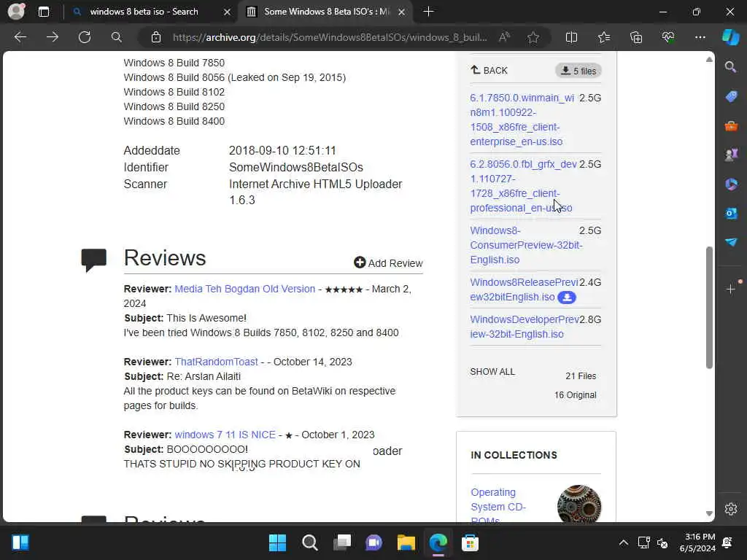Viewport: 747px width, 560px height.
Task: Open Favorites list icon
Action: pyautogui.click(x=604, y=37)
